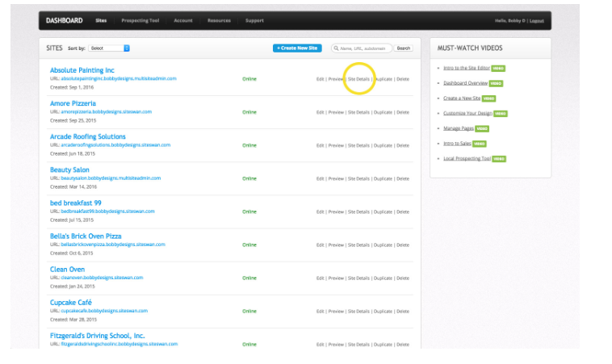The height and width of the screenshot is (364, 612).
Task: Click the MUST-WATCH VIDEOS heading
Action: coord(470,48)
